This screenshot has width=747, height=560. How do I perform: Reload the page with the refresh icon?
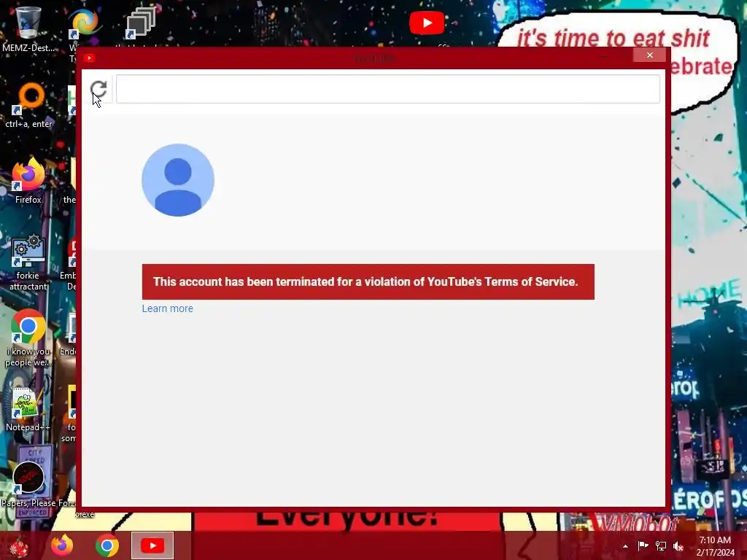(x=98, y=89)
